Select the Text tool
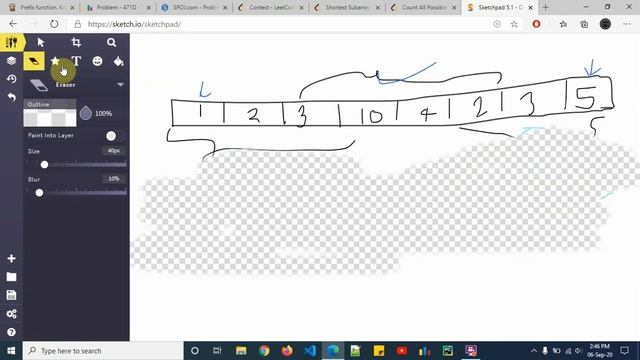The width and height of the screenshot is (640, 360). click(x=76, y=61)
